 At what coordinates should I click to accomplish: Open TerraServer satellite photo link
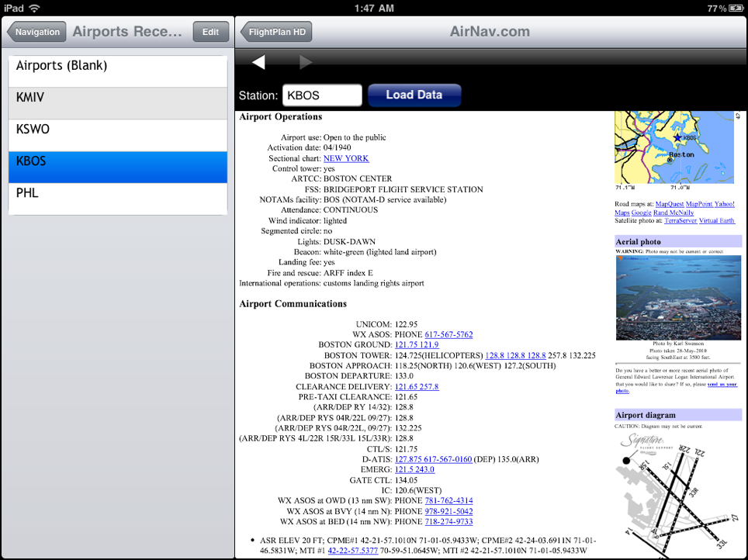click(x=680, y=220)
